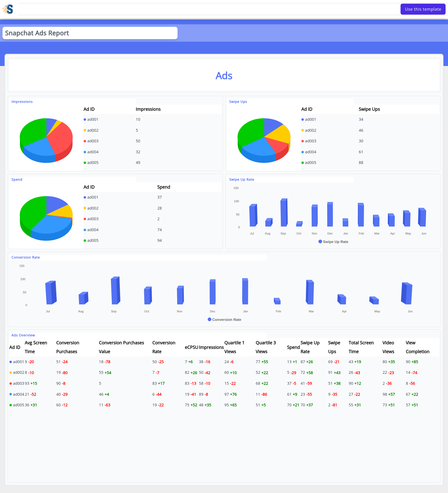448x493 pixels.
Task: Click the 97 +76 Quartile 1 Views cell
Action: 231,394
